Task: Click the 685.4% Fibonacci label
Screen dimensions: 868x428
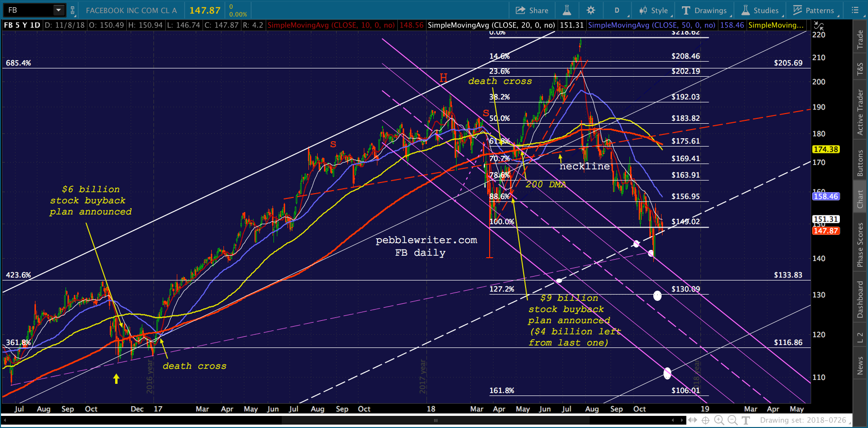Action: click(x=18, y=63)
